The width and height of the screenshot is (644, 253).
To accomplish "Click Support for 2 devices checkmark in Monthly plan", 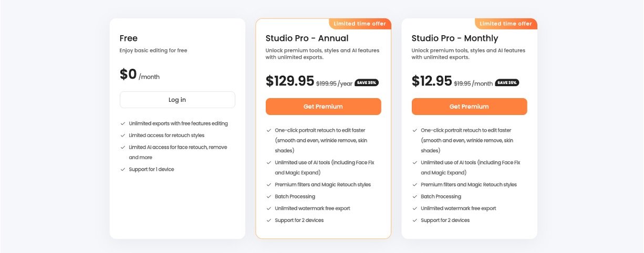I will tap(414, 220).
